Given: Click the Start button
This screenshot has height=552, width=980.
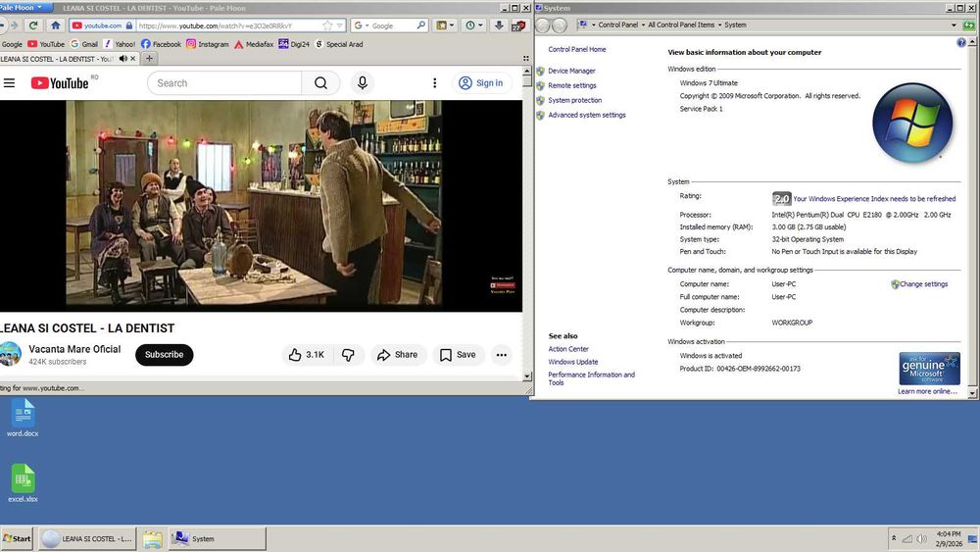Looking at the screenshot, I should pyautogui.click(x=17, y=538).
